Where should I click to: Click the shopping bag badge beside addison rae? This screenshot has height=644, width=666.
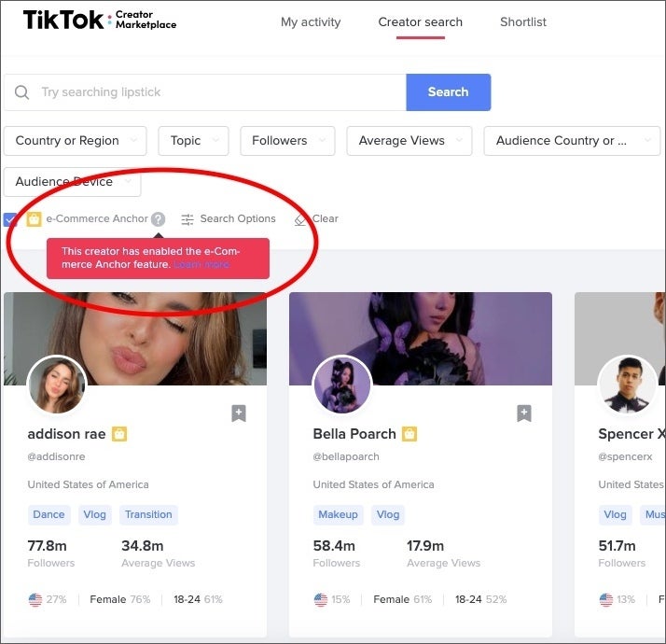click(119, 434)
